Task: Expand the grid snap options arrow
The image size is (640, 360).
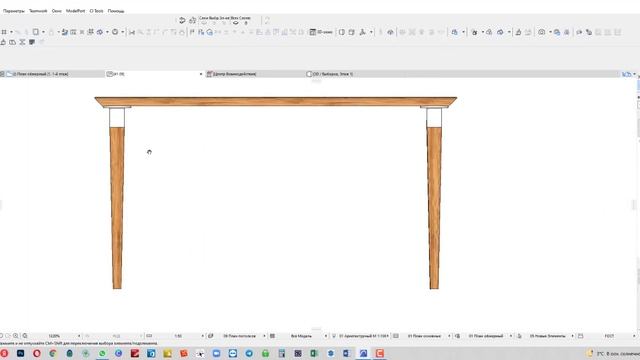Action: click(11, 32)
